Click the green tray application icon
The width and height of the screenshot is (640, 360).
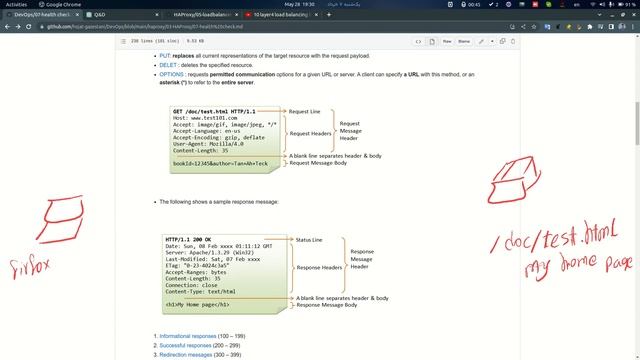tap(549, 4)
